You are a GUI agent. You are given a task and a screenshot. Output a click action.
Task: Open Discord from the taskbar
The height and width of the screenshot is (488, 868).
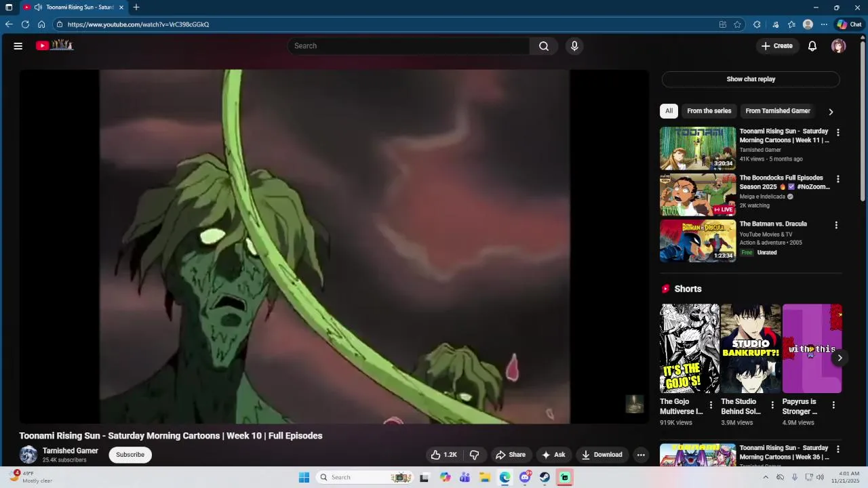[525, 477]
